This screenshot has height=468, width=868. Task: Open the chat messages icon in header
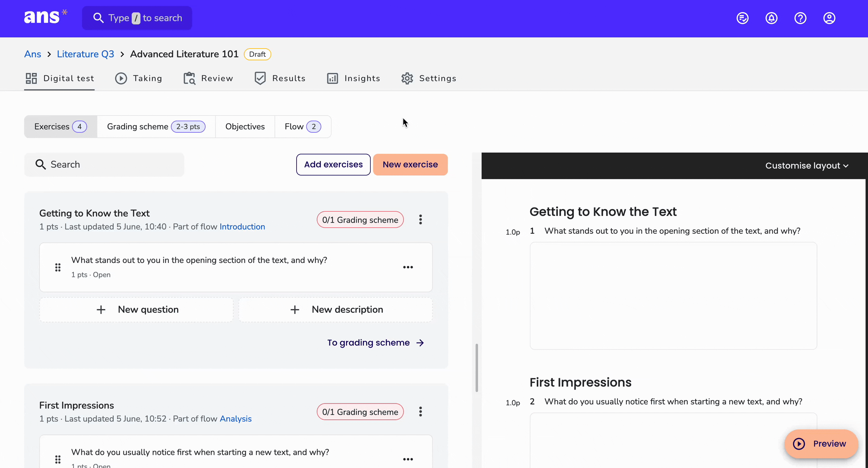[x=742, y=18]
